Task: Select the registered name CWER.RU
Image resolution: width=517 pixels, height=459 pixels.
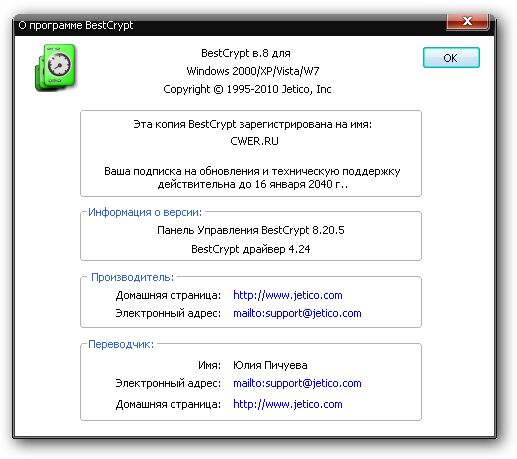Action: [254, 141]
